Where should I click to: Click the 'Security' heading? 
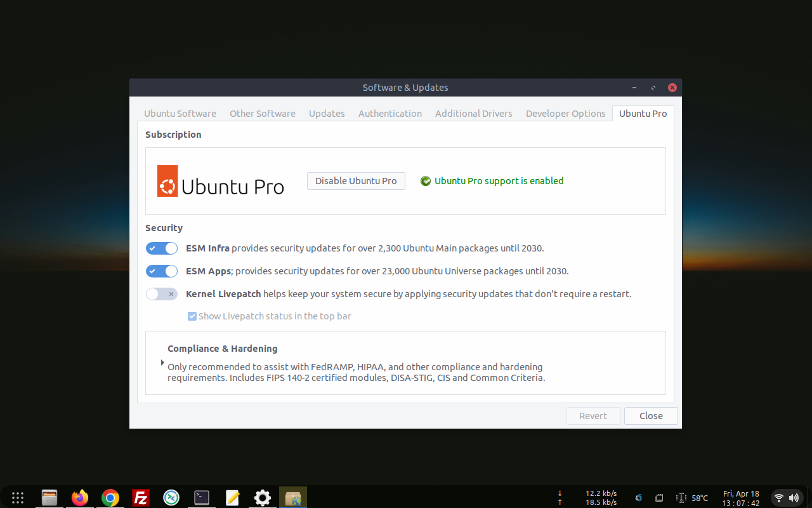click(x=164, y=228)
